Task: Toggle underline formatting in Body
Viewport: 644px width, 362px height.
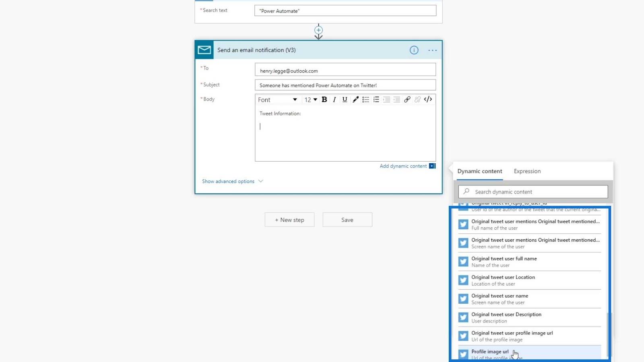Action: coord(345,100)
